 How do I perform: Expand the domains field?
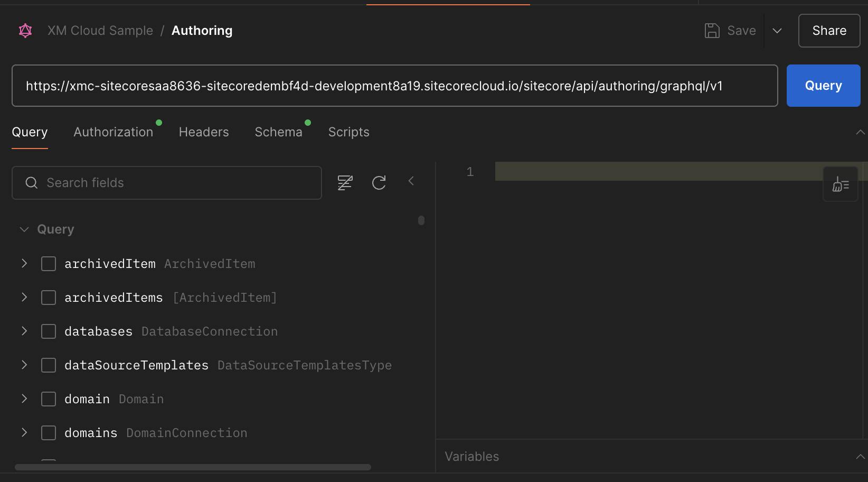(x=24, y=432)
